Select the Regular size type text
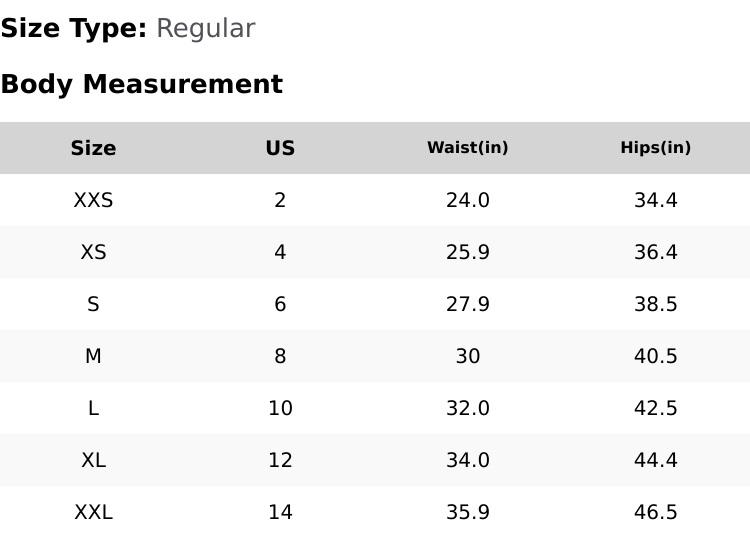 click(x=205, y=29)
